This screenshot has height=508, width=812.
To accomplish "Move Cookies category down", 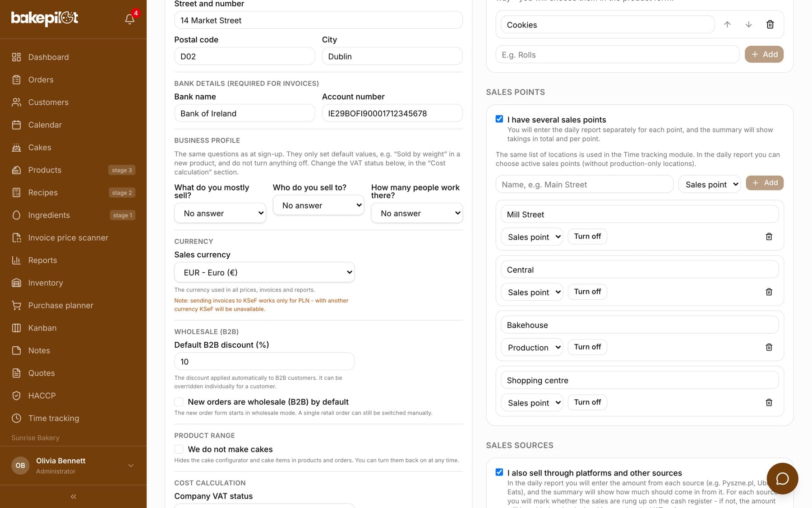I will tap(748, 24).
